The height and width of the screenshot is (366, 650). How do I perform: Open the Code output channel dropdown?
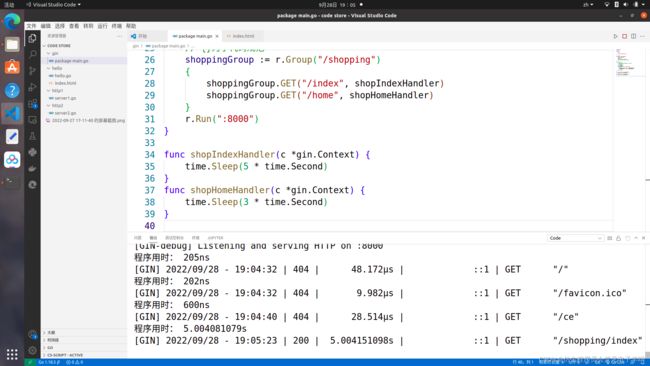(x=575, y=238)
